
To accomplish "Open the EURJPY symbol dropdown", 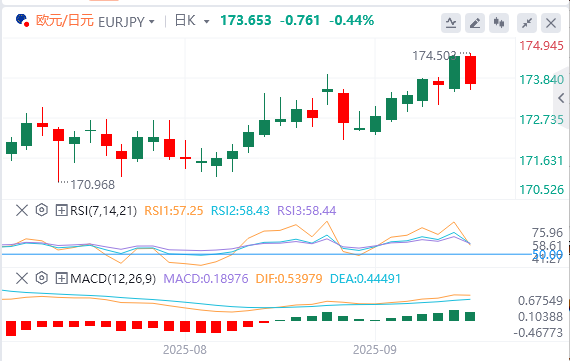I will point(126,22).
